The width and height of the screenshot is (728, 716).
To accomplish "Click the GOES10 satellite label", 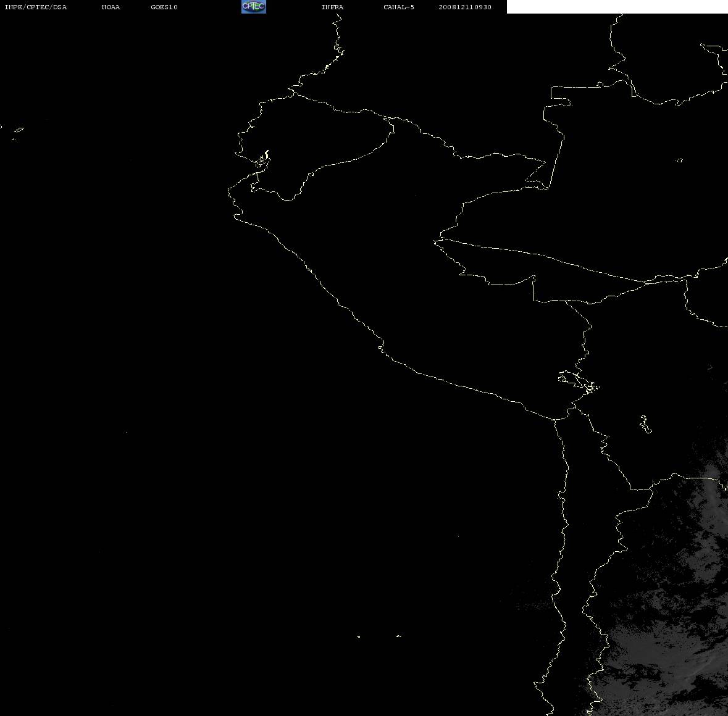I will click(x=164, y=7).
